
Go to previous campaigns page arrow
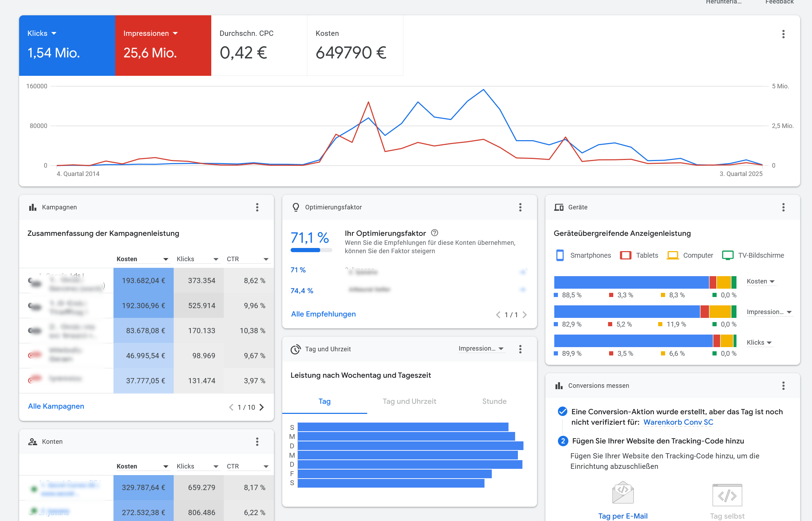231,407
